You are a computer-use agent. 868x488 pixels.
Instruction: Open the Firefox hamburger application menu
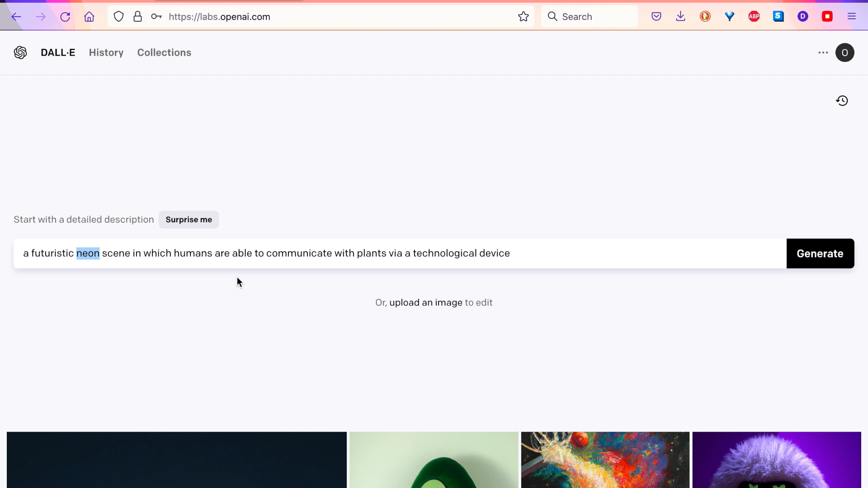pyautogui.click(x=852, y=17)
